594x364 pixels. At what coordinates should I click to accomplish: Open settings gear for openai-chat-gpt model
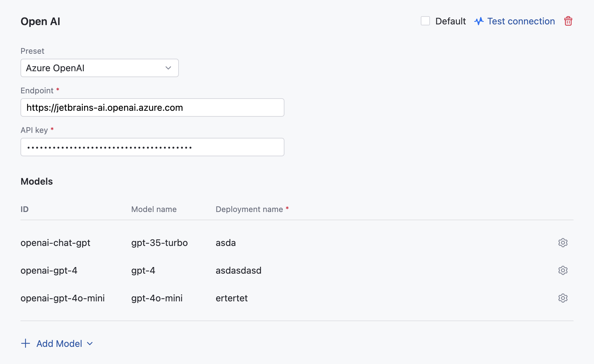(x=563, y=243)
